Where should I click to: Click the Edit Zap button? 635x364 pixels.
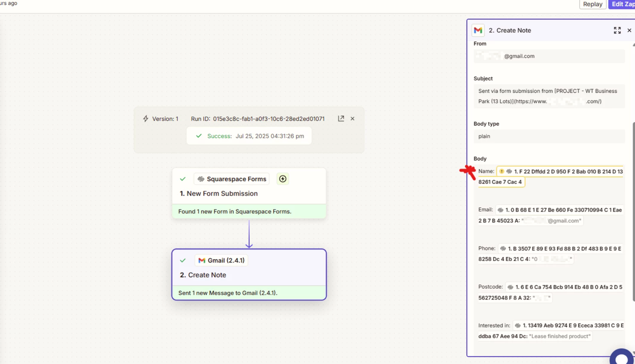[623, 4]
